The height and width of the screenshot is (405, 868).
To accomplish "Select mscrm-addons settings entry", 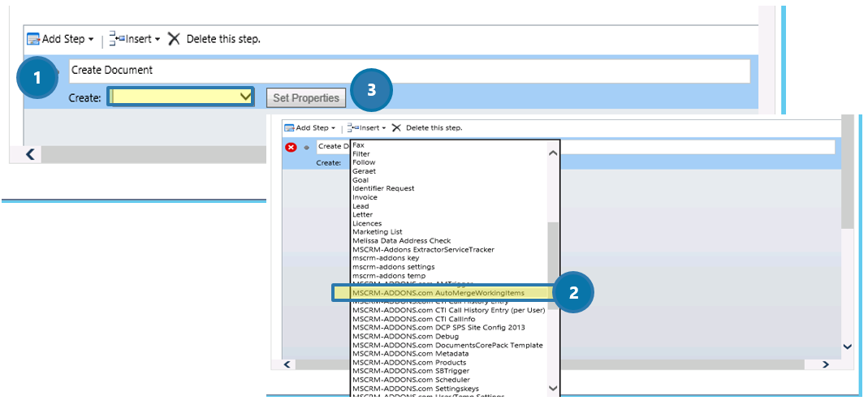I will (394, 267).
